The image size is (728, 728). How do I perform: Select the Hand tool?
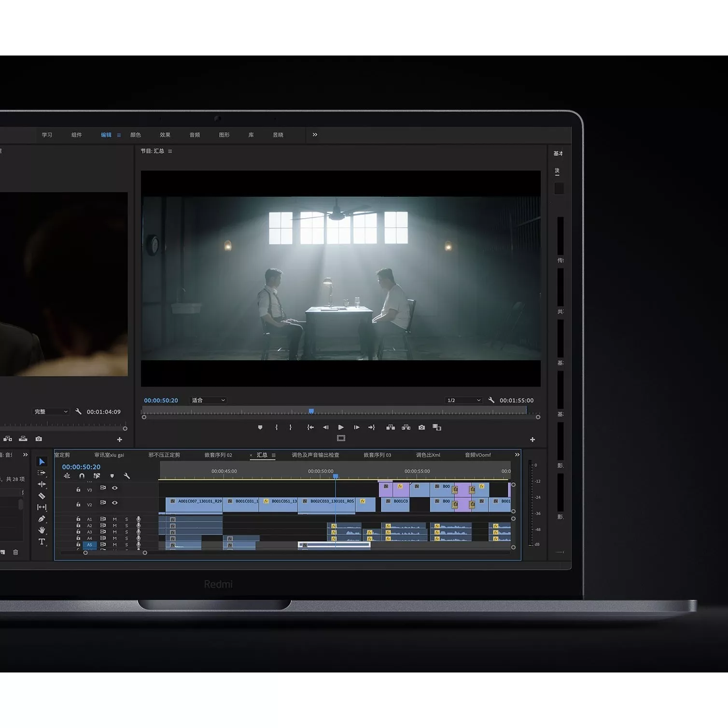pos(42,530)
